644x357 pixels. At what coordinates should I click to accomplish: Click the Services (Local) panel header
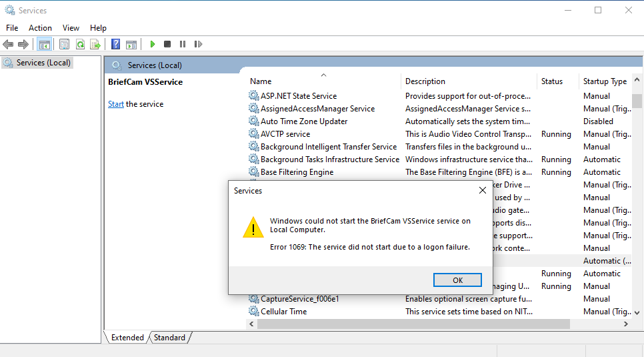tap(155, 65)
